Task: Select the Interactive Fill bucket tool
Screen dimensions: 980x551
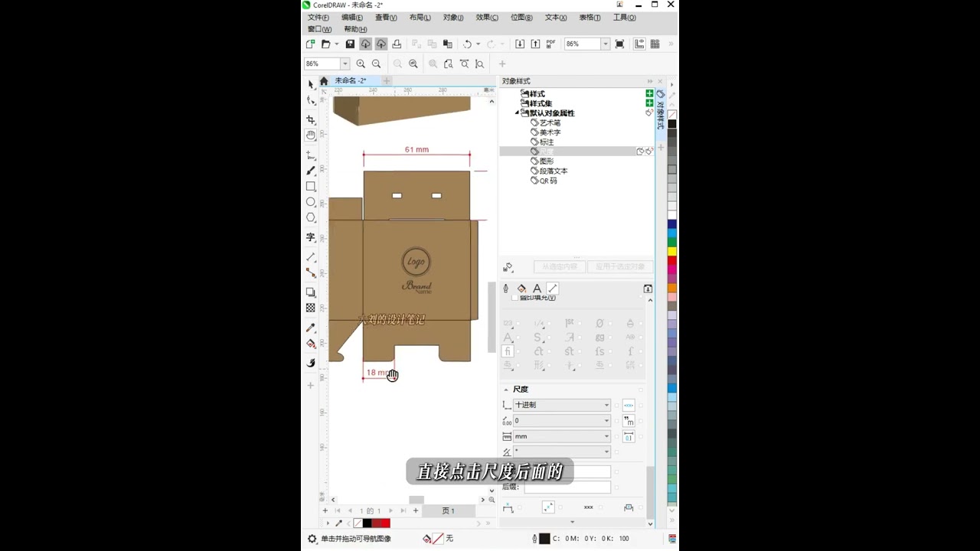Action: [310, 344]
